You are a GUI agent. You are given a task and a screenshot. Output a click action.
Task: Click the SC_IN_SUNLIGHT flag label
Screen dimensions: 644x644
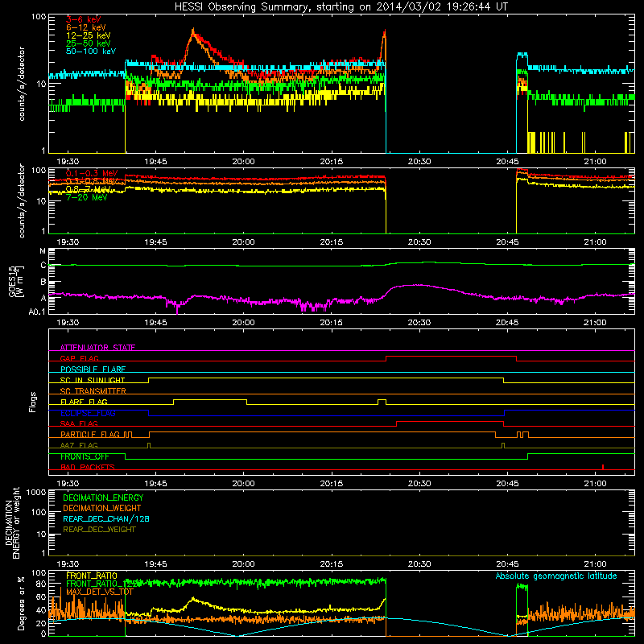tap(93, 380)
